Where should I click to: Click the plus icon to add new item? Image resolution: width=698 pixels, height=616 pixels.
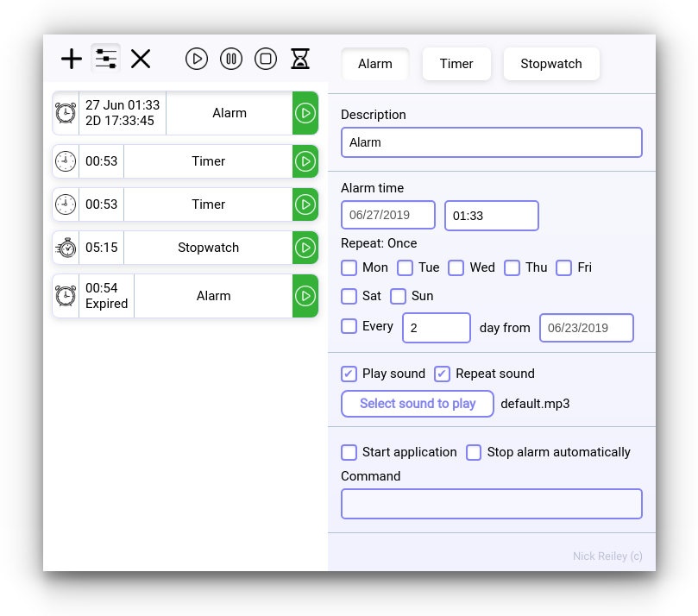coord(72,59)
